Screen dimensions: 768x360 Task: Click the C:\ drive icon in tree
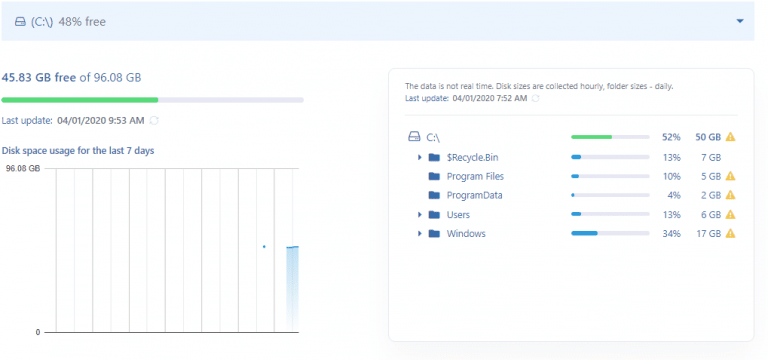coord(414,137)
